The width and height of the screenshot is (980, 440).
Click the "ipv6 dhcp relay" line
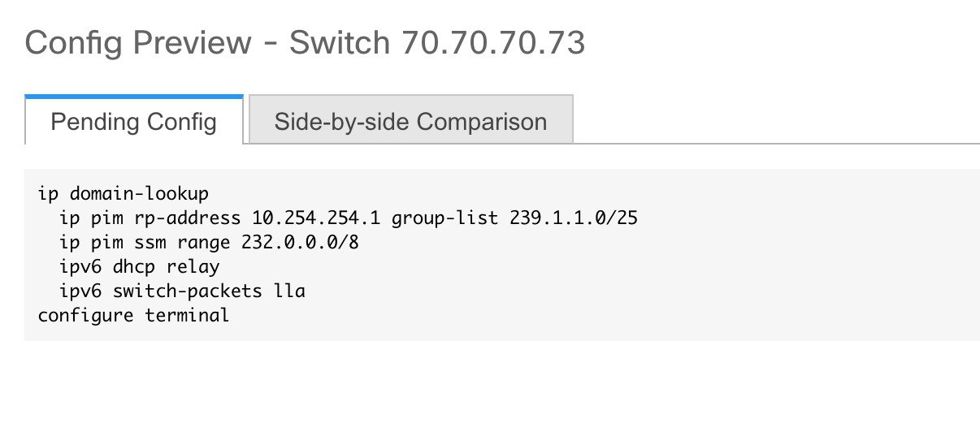coord(140,266)
